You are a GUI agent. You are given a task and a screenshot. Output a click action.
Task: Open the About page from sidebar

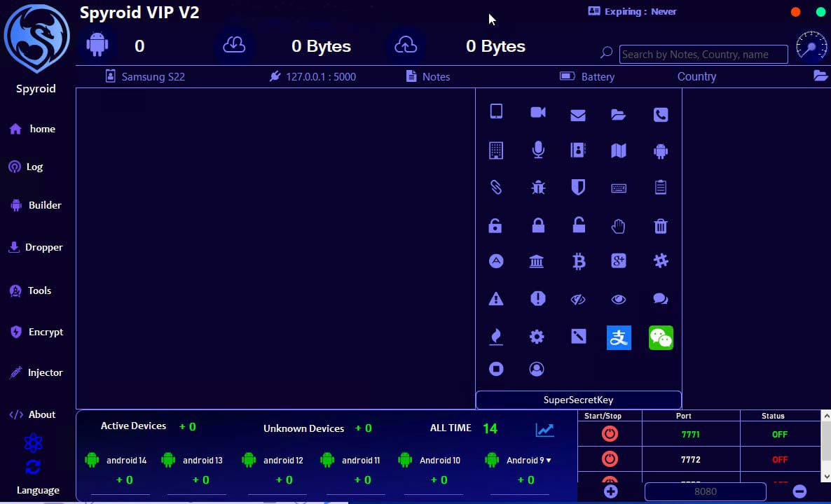click(x=41, y=414)
